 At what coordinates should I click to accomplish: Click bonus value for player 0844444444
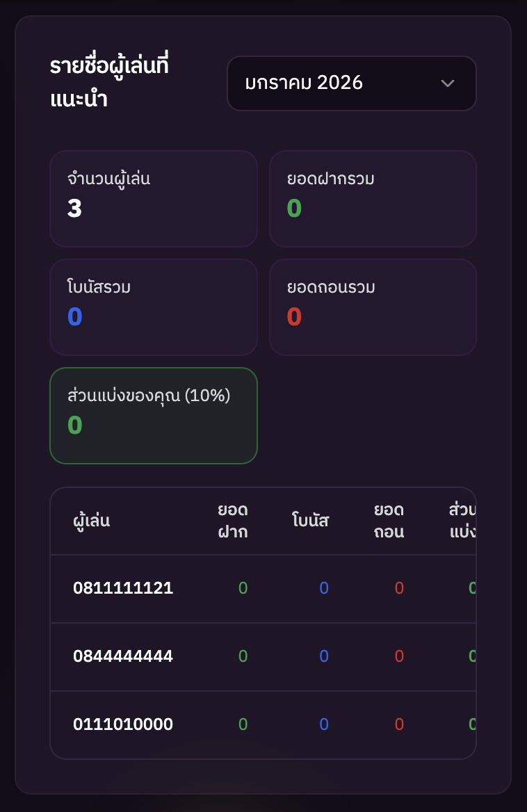pyautogui.click(x=323, y=657)
